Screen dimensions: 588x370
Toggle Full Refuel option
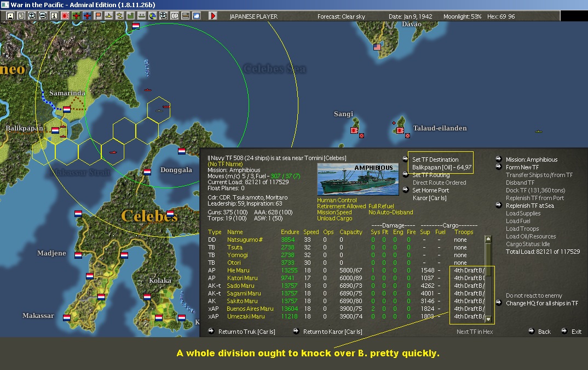click(x=381, y=206)
